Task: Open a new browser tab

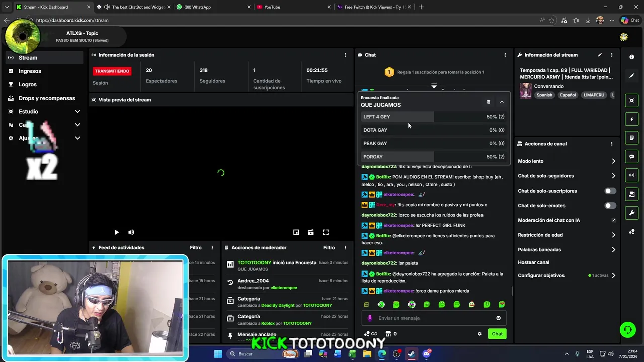Action: [421, 7]
